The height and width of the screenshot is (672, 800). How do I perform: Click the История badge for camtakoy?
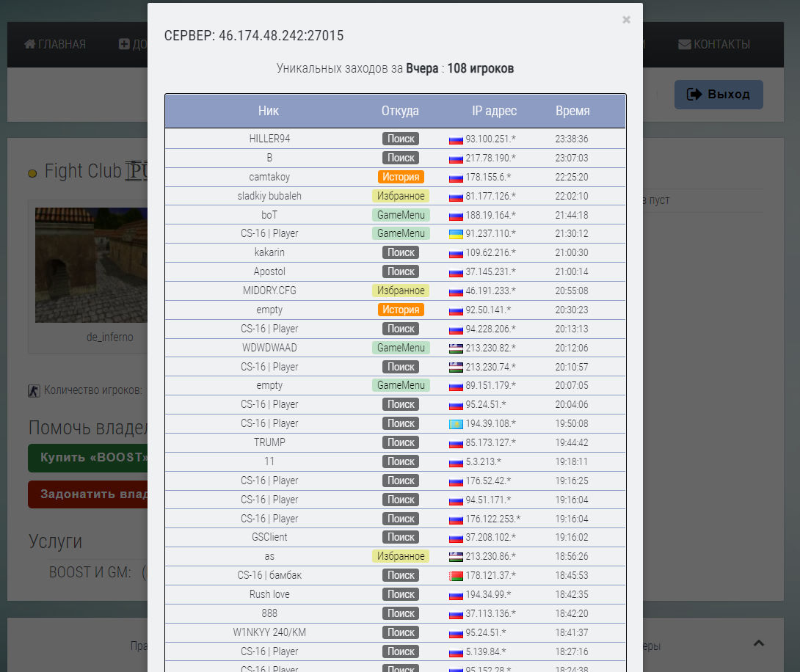coord(401,177)
